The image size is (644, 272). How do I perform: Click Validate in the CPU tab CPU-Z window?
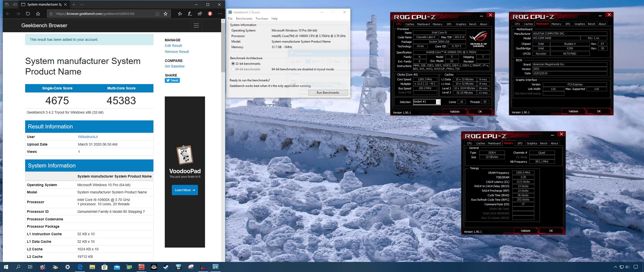(x=455, y=112)
